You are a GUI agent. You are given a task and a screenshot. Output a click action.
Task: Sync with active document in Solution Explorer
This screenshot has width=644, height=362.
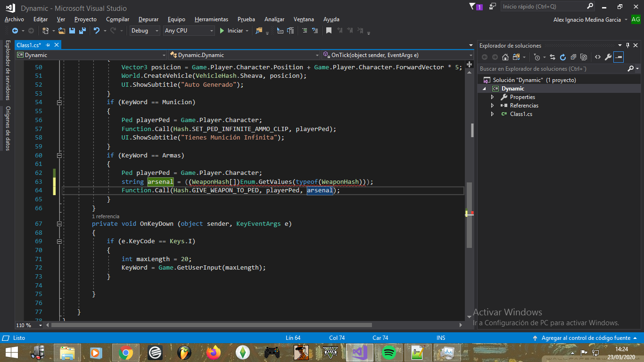[553, 57]
